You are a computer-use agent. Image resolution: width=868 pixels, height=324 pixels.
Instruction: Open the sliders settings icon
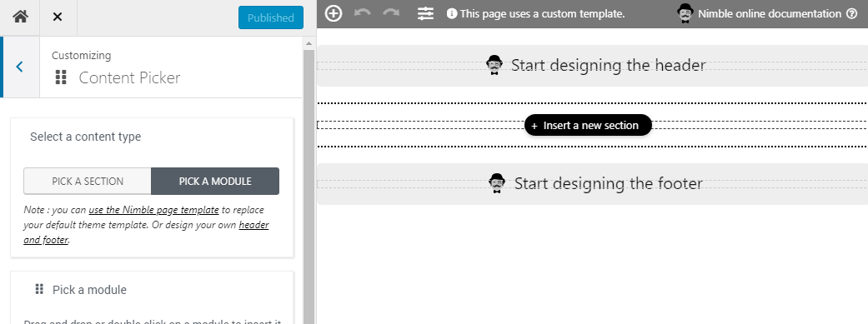[425, 14]
